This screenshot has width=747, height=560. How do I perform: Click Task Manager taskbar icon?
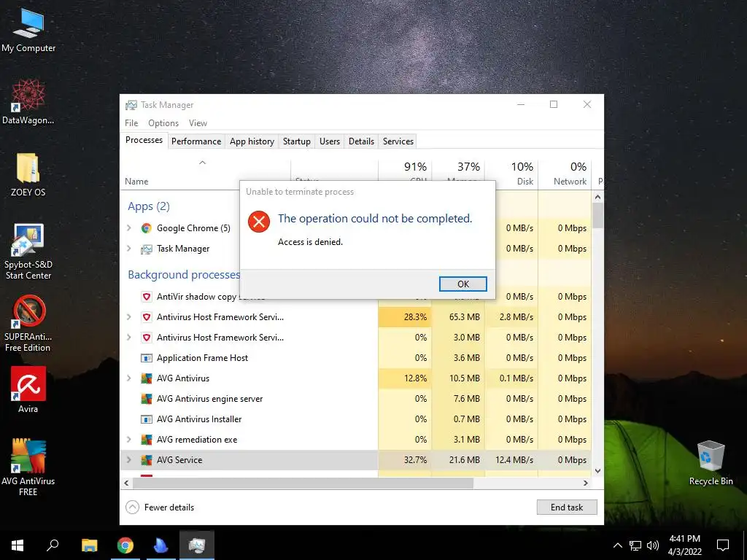coord(197,545)
